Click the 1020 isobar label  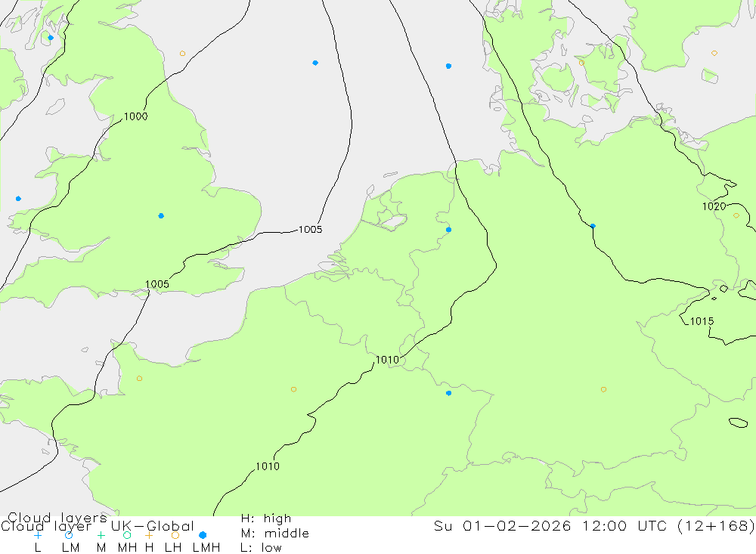(714, 206)
